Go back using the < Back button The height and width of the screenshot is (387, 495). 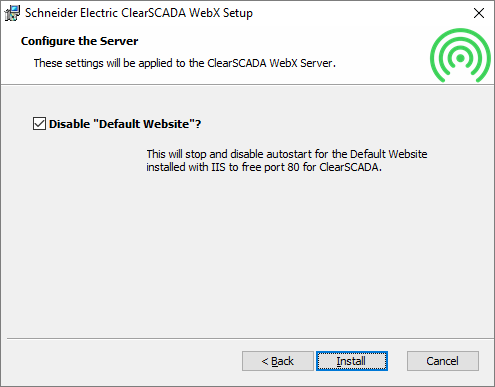coord(278,361)
